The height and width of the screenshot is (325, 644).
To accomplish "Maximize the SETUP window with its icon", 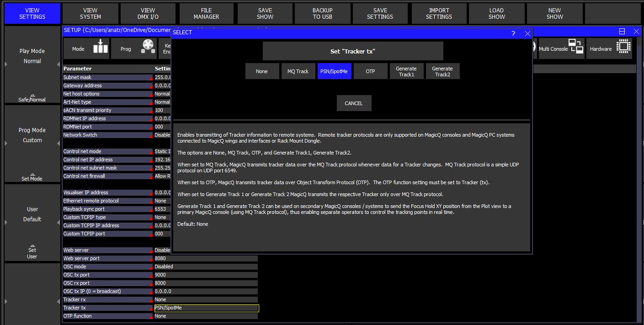I will coord(622,31).
